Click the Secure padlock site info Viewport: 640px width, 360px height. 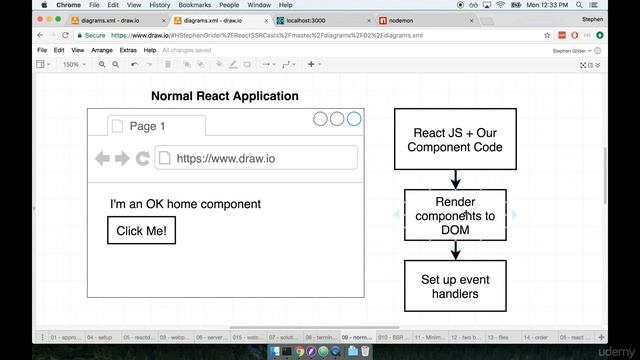(x=91, y=36)
